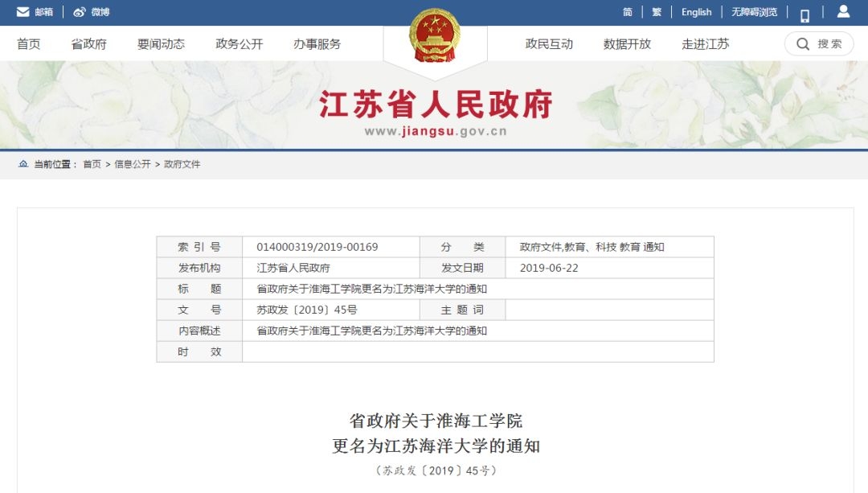The width and height of the screenshot is (868, 493).
Task: Click the article heading 省政府关于淮海工学院
Action: (436, 421)
